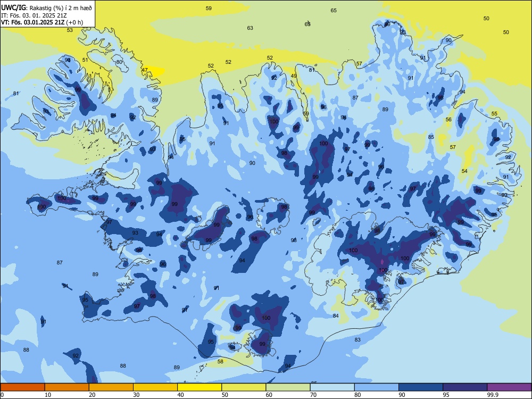Select the map value '49' on north coast

coord(294,76)
